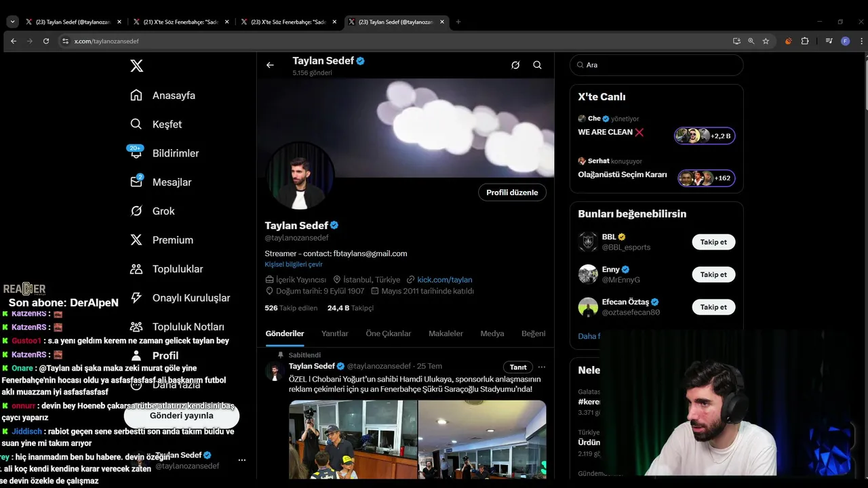Open BBL suggested account avatar
Screen dimensions: 868x488
(x=588, y=242)
